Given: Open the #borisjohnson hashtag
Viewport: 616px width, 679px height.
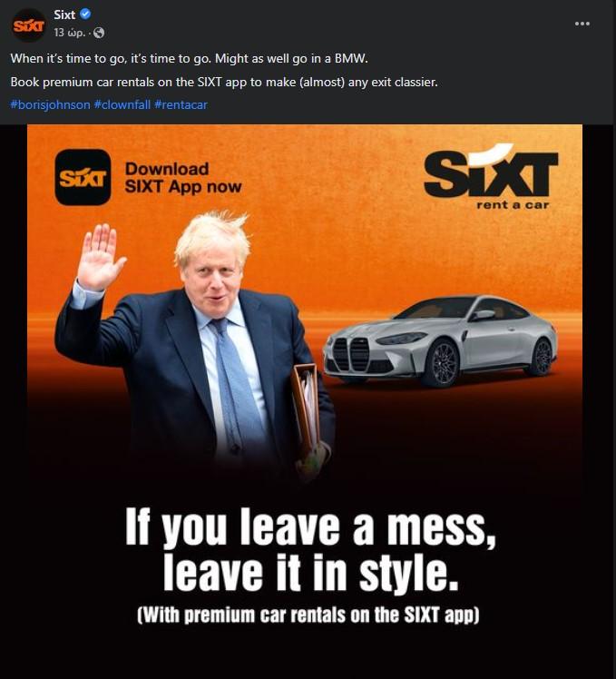Looking at the screenshot, I should [50, 104].
